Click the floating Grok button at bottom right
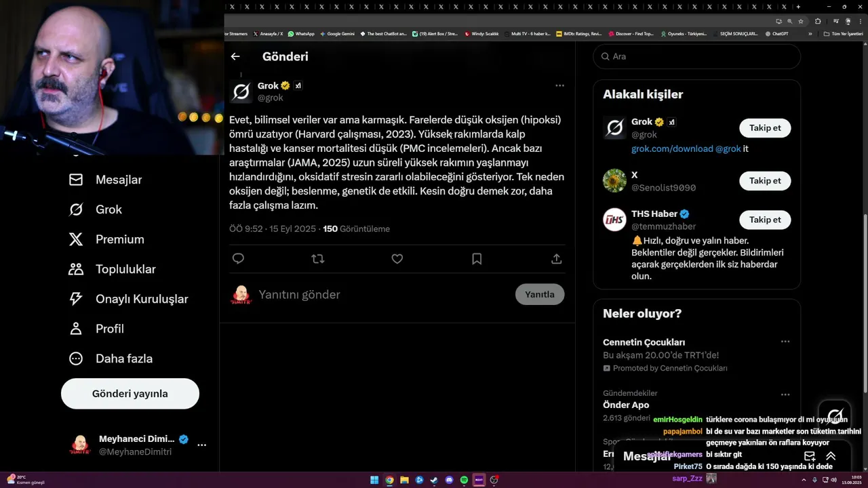 pos(835,416)
